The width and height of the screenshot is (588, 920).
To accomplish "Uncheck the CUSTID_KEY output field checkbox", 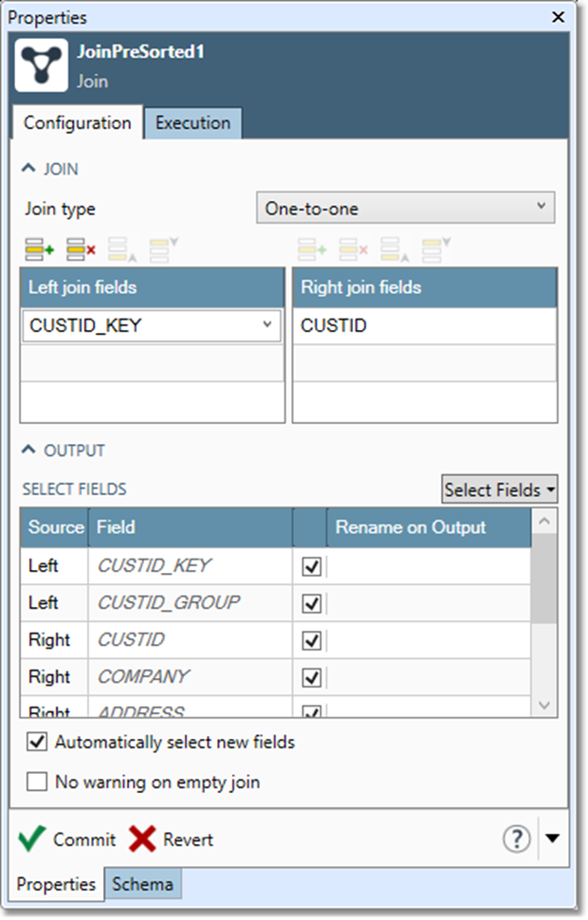I will 311,566.
